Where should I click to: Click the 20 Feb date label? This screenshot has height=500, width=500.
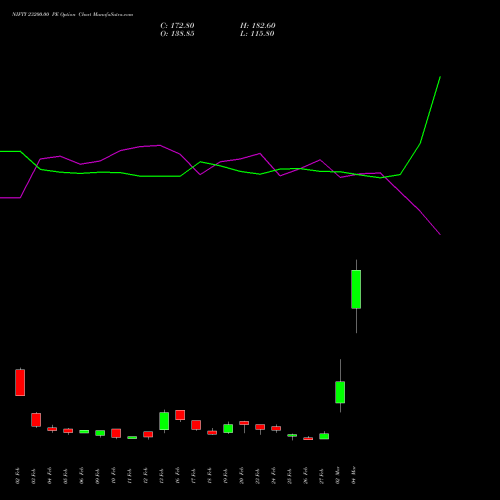[x=242, y=476]
